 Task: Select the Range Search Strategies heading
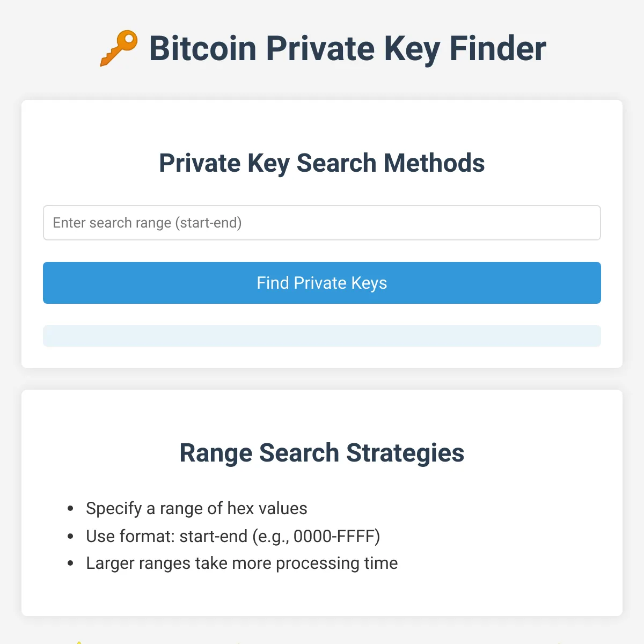coord(322,453)
